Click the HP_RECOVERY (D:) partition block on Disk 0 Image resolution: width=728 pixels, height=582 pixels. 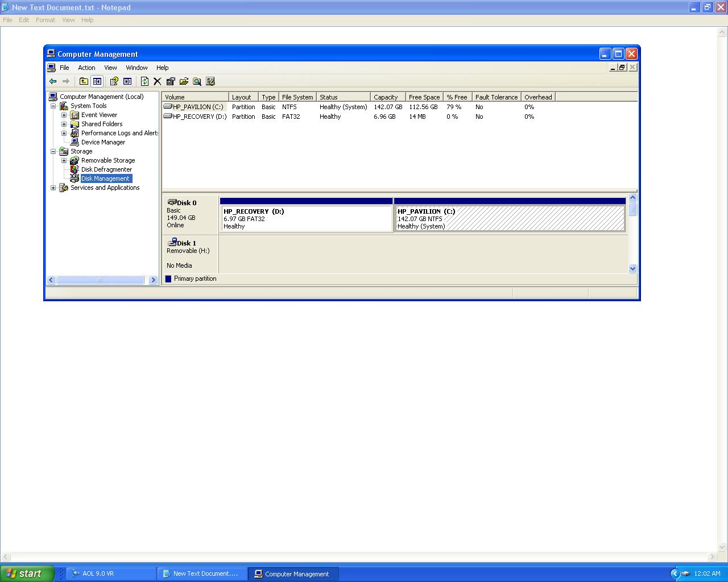[x=307, y=218]
